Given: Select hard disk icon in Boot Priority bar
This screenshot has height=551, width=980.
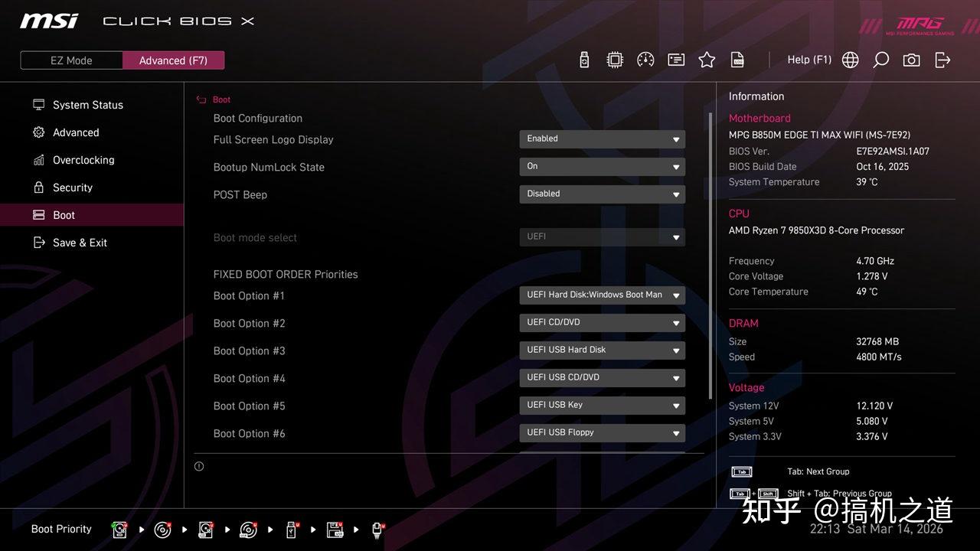Looking at the screenshot, I should [119, 530].
